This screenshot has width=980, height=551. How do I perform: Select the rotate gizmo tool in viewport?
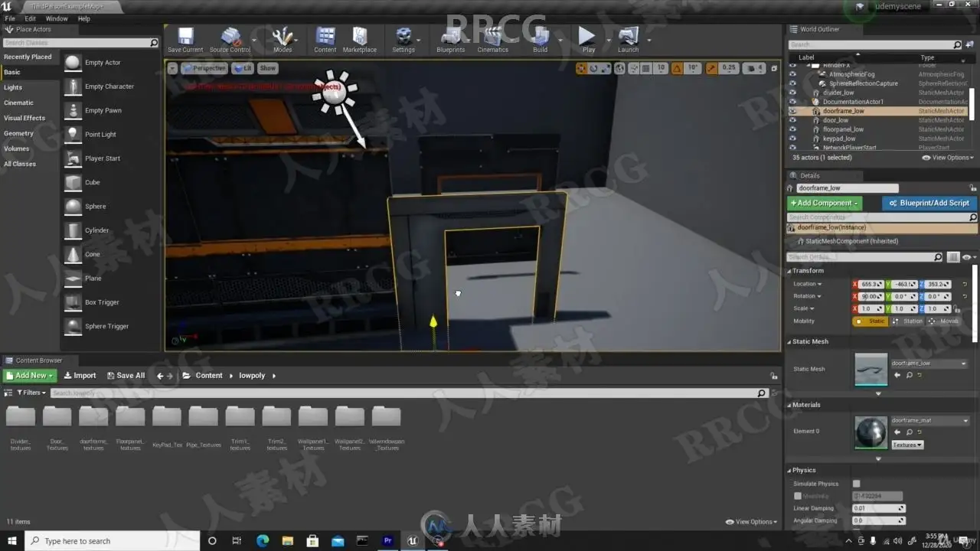[593, 68]
